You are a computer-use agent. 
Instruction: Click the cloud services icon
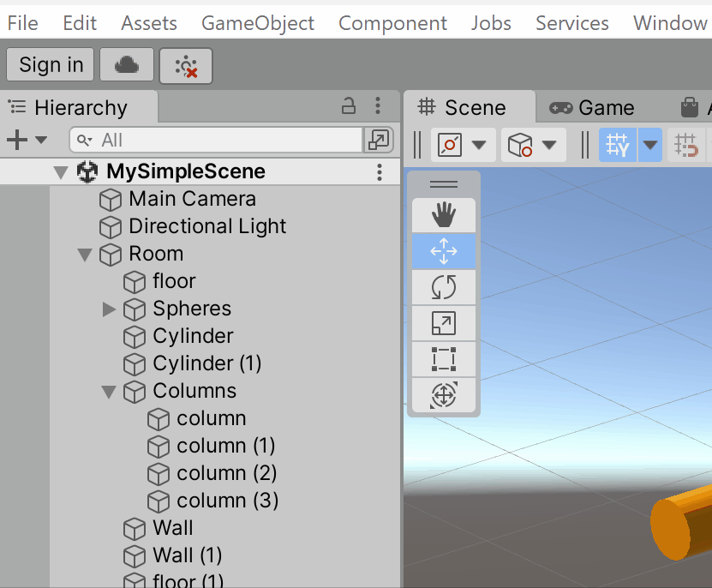coord(127,65)
